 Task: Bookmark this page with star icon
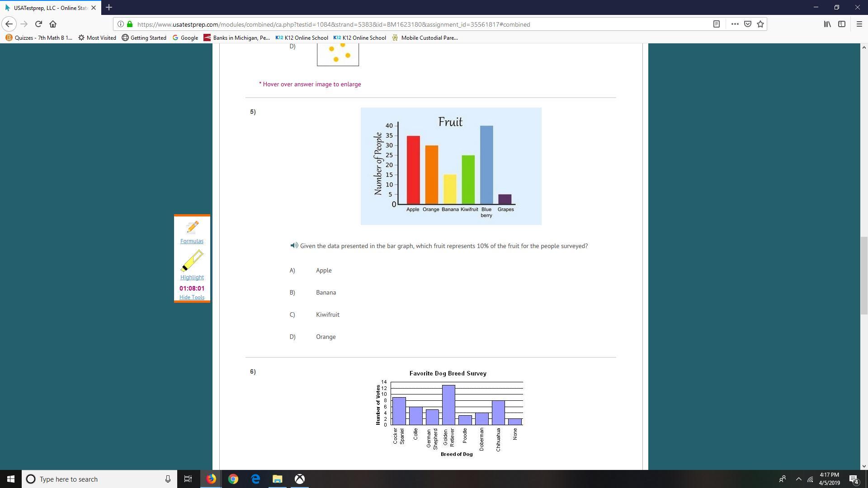[x=760, y=24]
